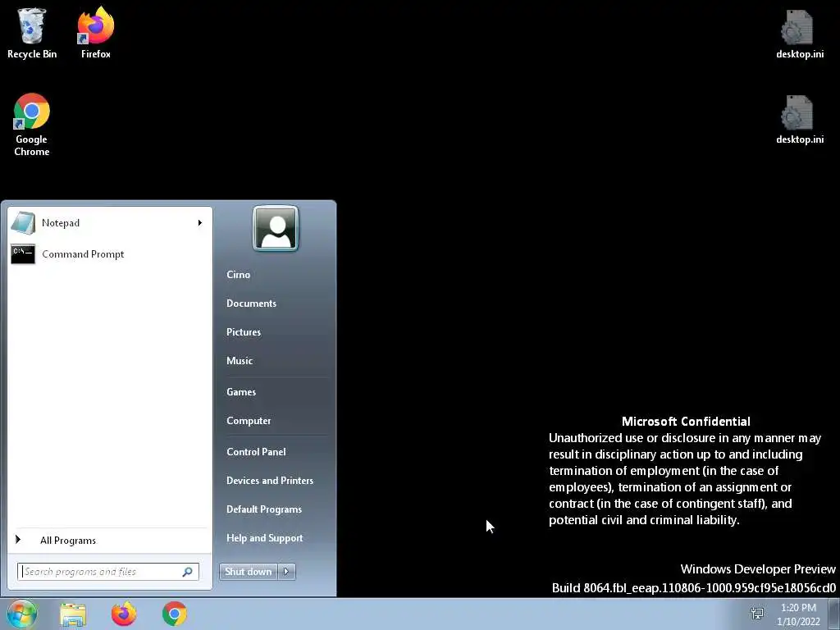Click the Start orb button
840x630 pixels.
(22, 614)
